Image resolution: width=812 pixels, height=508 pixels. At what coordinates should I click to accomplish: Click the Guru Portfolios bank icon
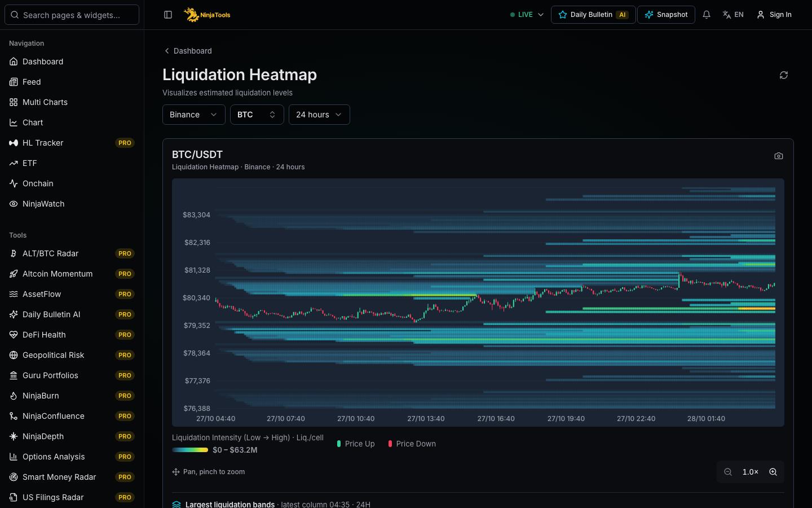click(x=14, y=375)
